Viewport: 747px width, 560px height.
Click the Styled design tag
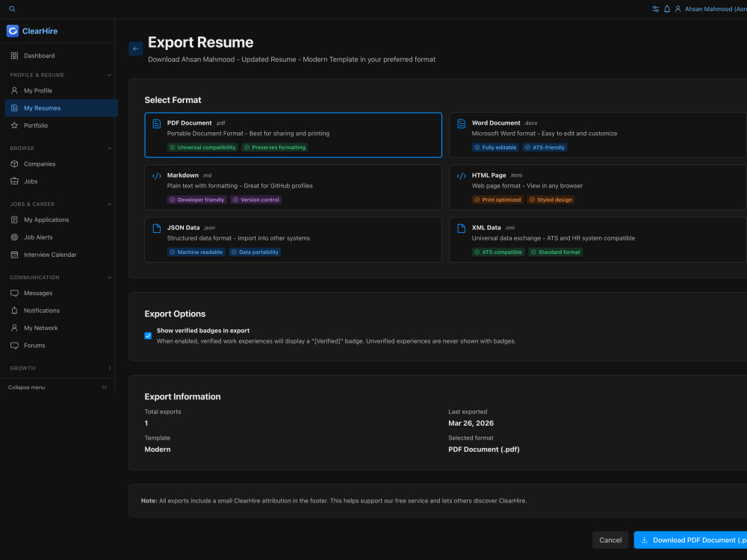(551, 200)
